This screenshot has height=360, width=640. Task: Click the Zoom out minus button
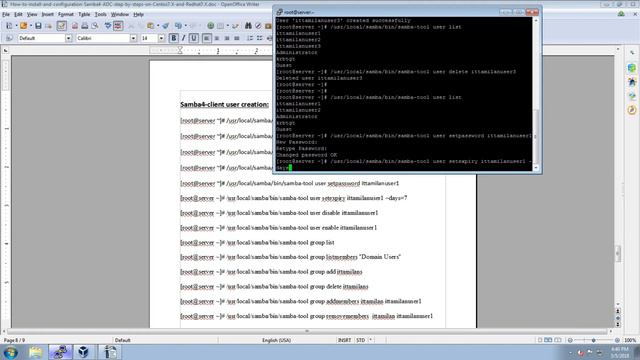coord(570,340)
